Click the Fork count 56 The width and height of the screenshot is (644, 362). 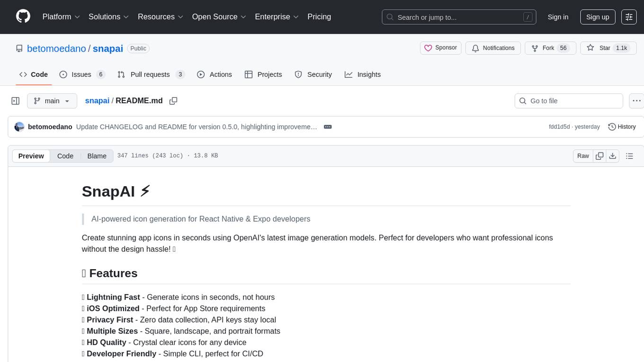(x=563, y=48)
